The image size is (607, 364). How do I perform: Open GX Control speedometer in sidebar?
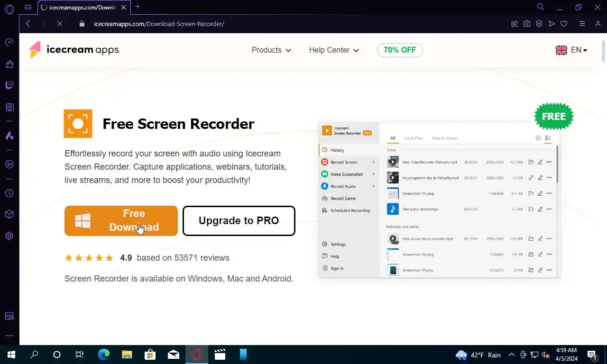coord(9,43)
